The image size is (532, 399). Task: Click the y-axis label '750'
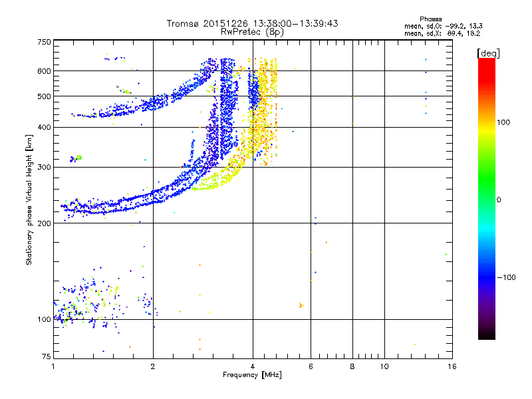coord(44,42)
